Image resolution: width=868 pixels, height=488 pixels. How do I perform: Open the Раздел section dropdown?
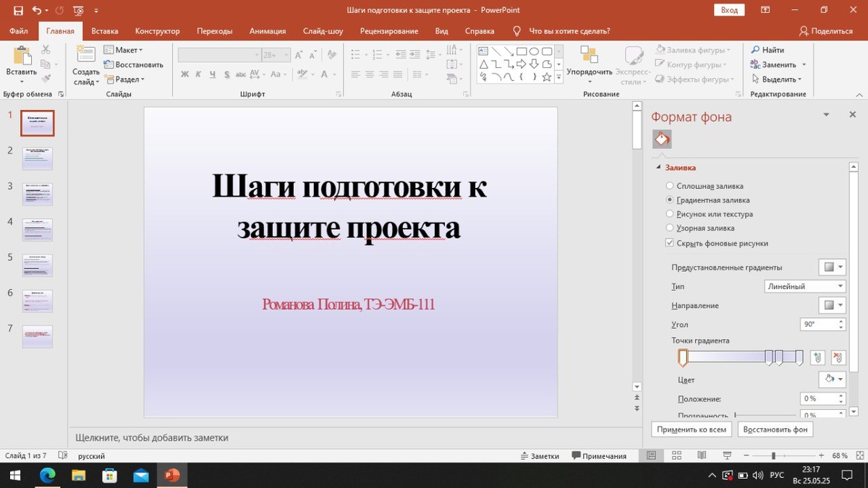124,80
